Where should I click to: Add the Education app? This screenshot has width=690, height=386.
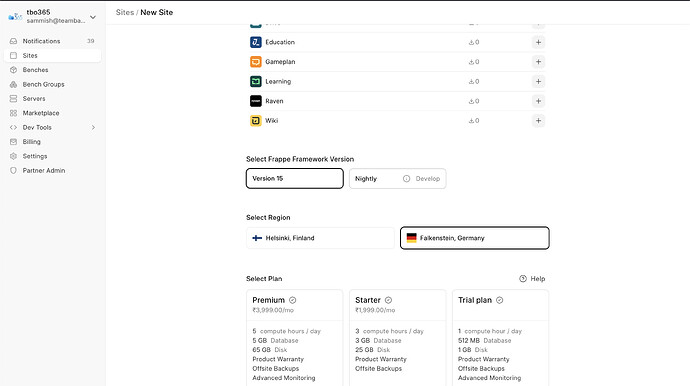click(x=538, y=42)
